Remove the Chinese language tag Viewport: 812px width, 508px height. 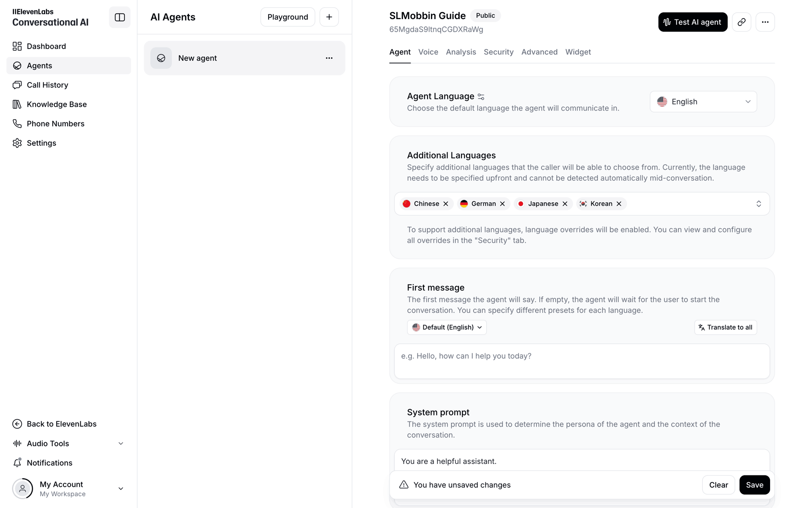pyautogui.click(x=446, y=204)
